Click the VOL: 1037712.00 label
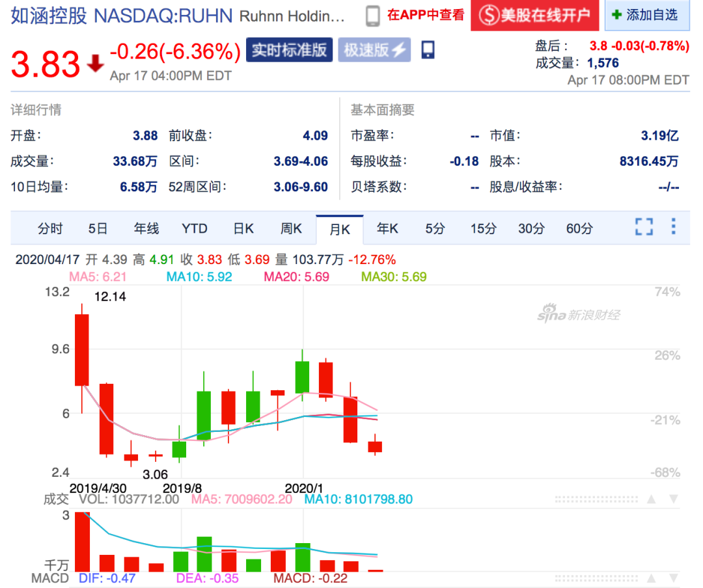The width and height of the screenshot is (703, 588). click(129, 500)
